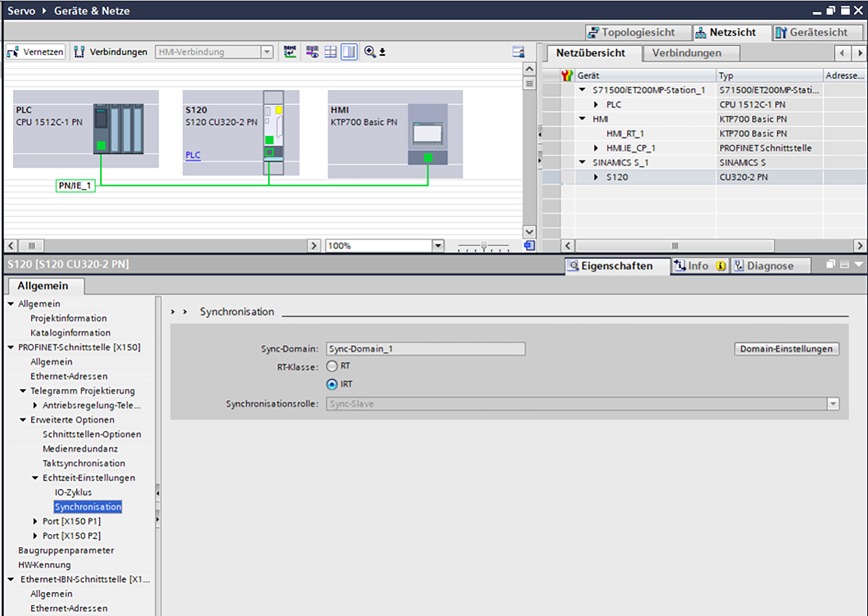Select Taktsynchronisation tree item

click(84, 464)
